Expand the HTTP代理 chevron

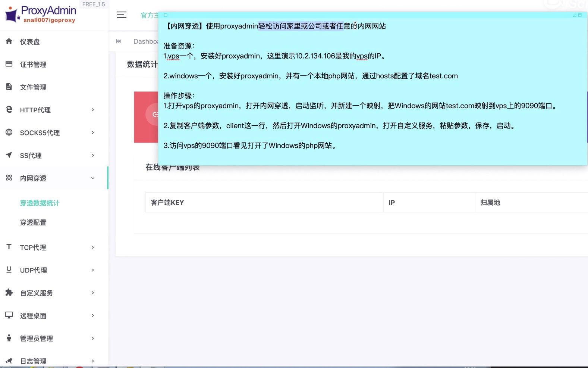(x=93, y=110)
